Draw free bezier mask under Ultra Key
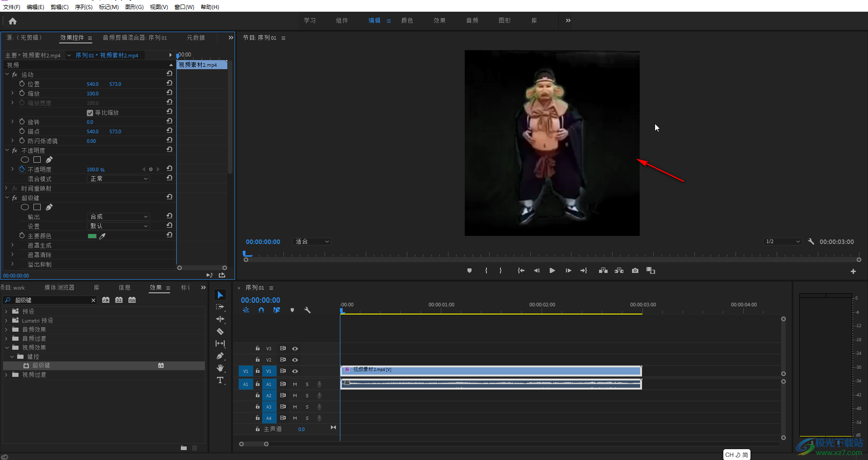This screenshot has height=460, width=868. (x=49, y=207)
